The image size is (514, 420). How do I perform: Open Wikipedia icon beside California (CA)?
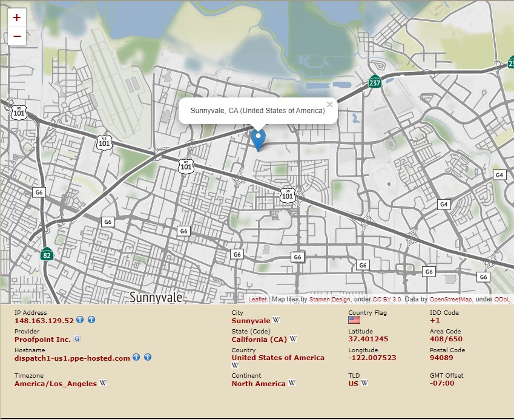click(x=293, y=340)
